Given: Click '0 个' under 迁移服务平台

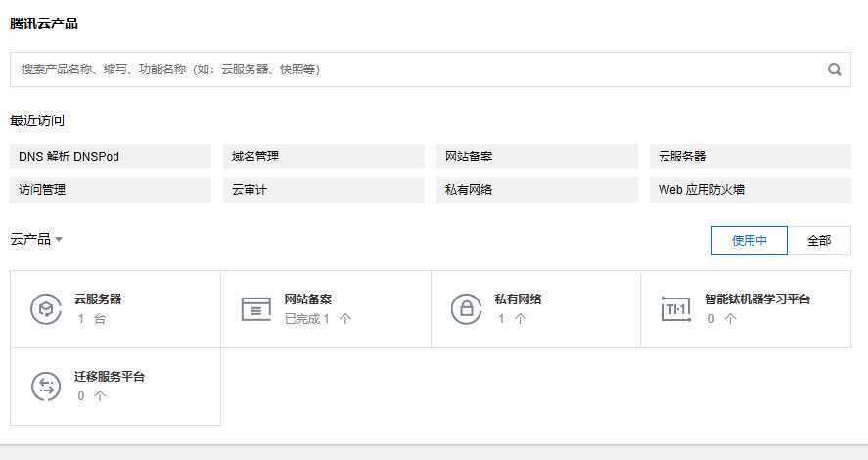Looking at the screenshot, I should point(91,396).
